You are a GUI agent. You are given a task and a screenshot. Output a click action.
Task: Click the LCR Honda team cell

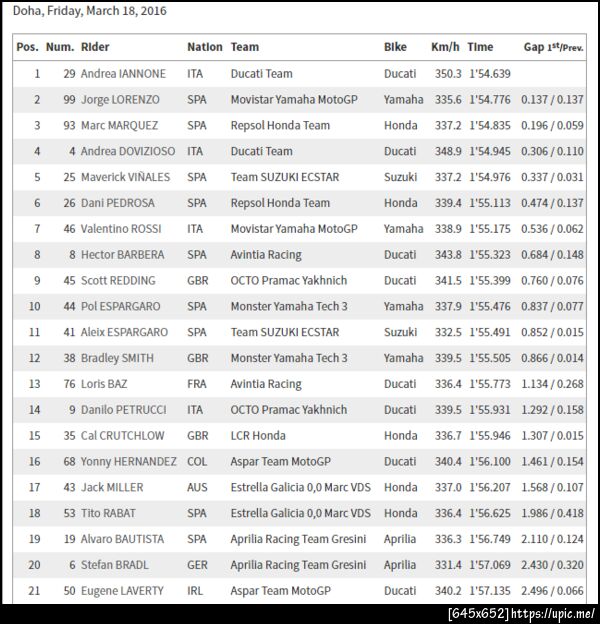coord(260,435)
